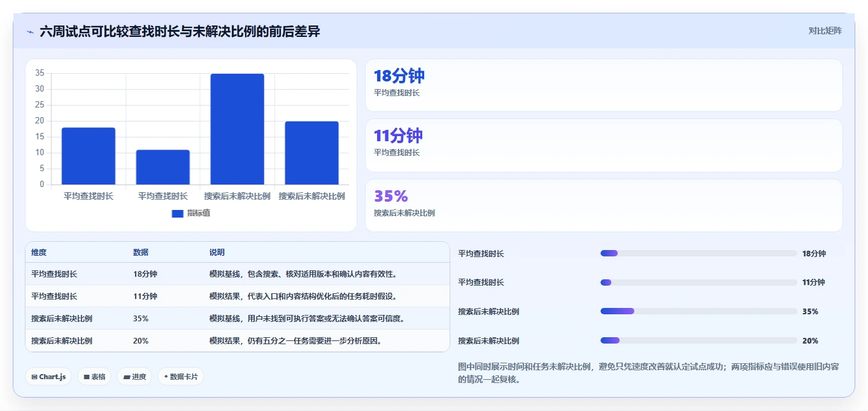
Task: Click the chart bar reaching value 35
Action: (x=237, y=129)
